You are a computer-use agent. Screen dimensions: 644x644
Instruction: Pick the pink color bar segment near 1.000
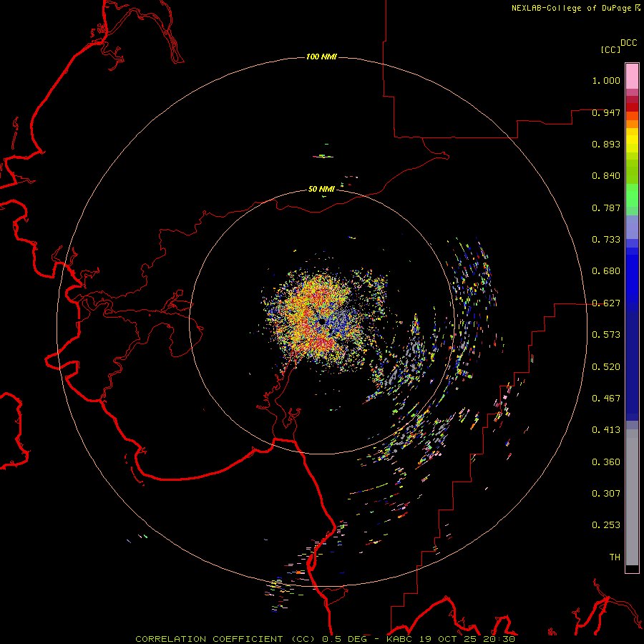[632, 77]
